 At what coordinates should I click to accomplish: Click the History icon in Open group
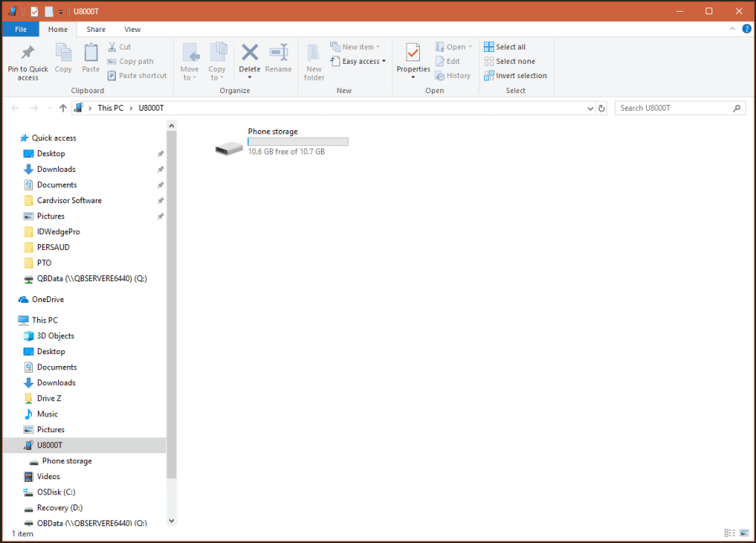click(x=453, y=75)
